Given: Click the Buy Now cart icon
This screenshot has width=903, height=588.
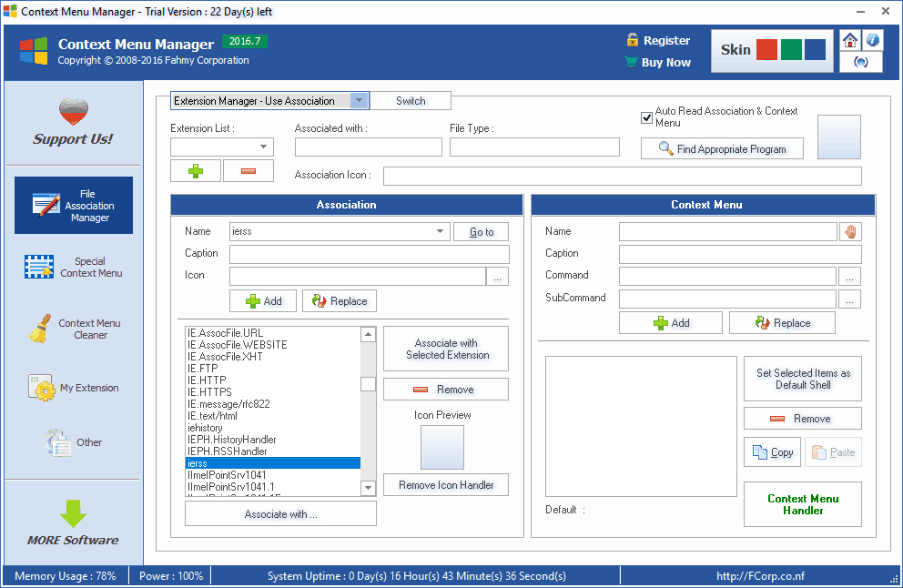Looking at the screenshot, I should coord(631,62).
